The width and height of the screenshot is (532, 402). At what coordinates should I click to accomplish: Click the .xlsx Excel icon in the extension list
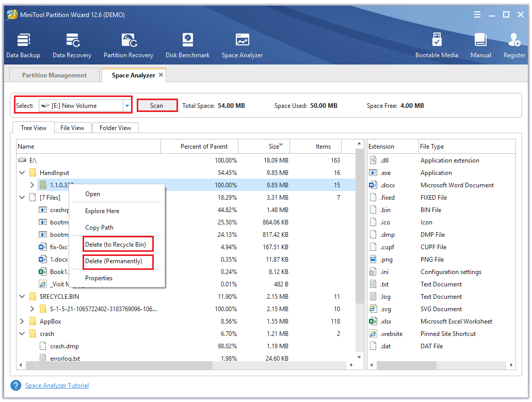click(373, 321)
